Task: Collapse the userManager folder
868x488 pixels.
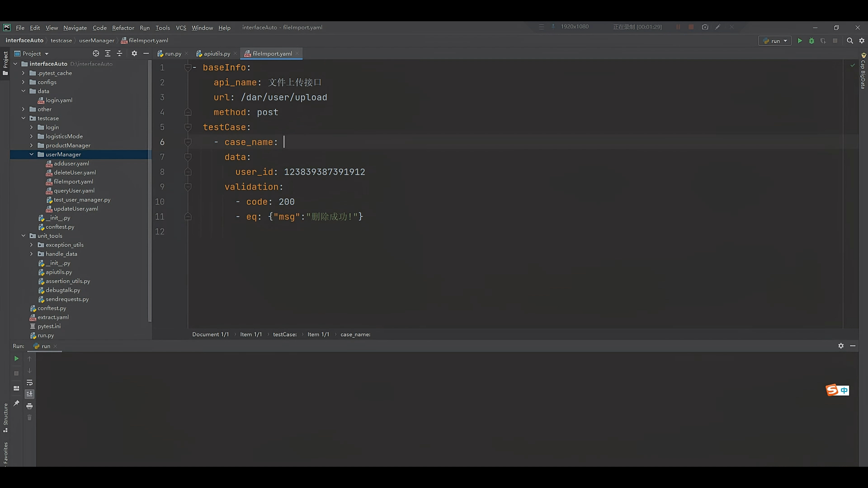Action: click(32, 155)
